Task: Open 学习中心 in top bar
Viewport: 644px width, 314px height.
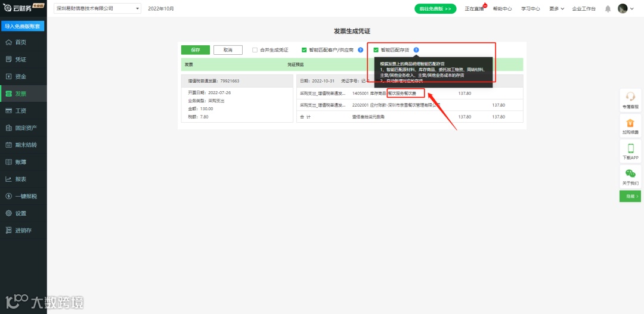Action: 531,8
